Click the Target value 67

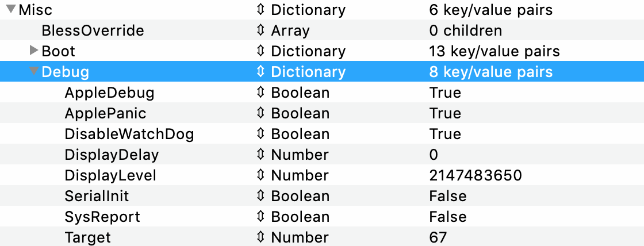(438, 237)
